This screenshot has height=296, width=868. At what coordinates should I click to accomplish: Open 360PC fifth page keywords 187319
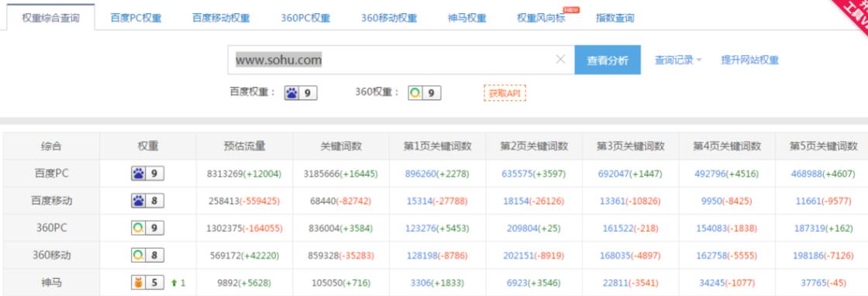tap(809, 228)
